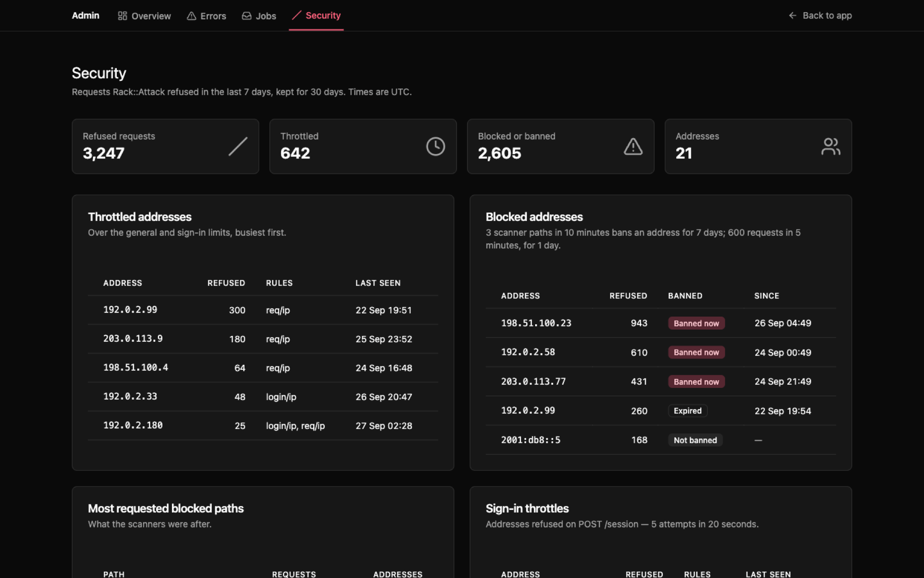
Task: Click Banned now badge for 203.0.113.77
Action: pyautogui.click(x=696, y=382)
